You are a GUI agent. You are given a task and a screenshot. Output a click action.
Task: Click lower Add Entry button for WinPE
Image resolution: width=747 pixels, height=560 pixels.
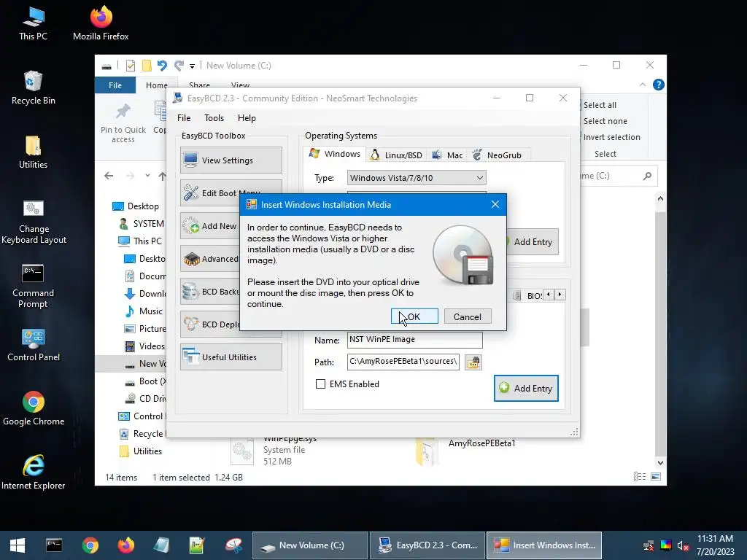point(526,388)
